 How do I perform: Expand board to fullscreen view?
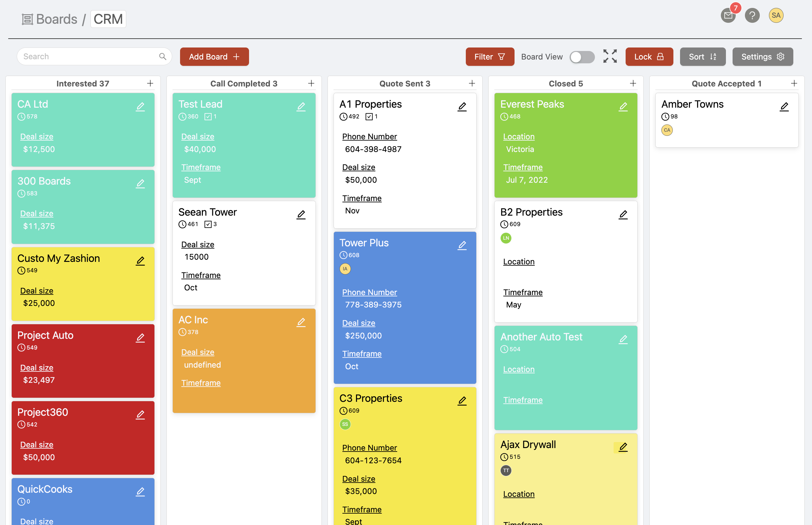click(610, 56)
